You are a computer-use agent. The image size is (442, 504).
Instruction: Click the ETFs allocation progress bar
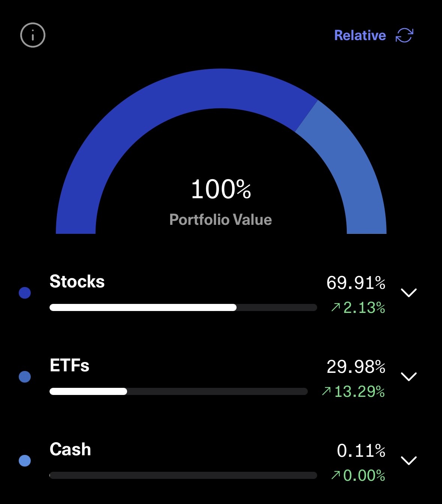178,392
